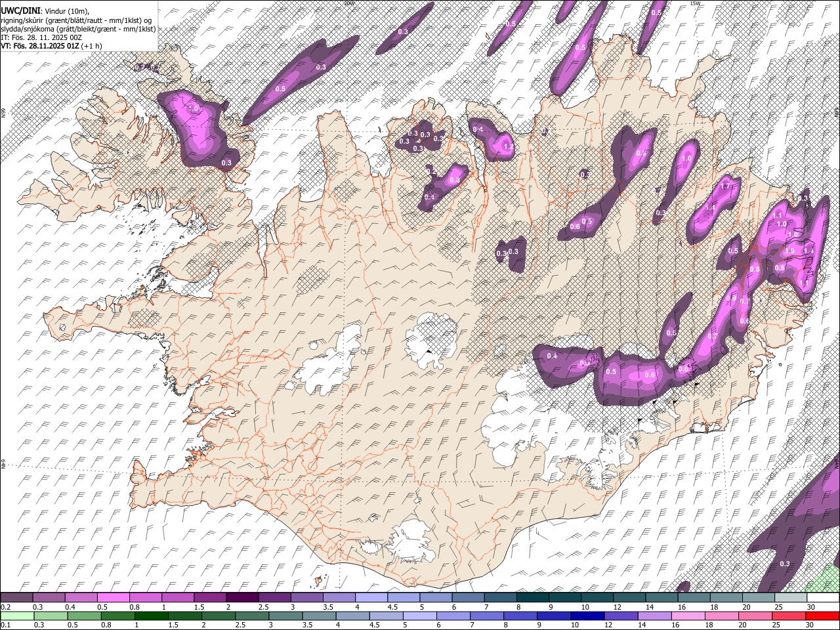Viewport: 840px width, 630px height.
Task: Click the '(+1 h)' forecast offset text
Action: point(92,46)
